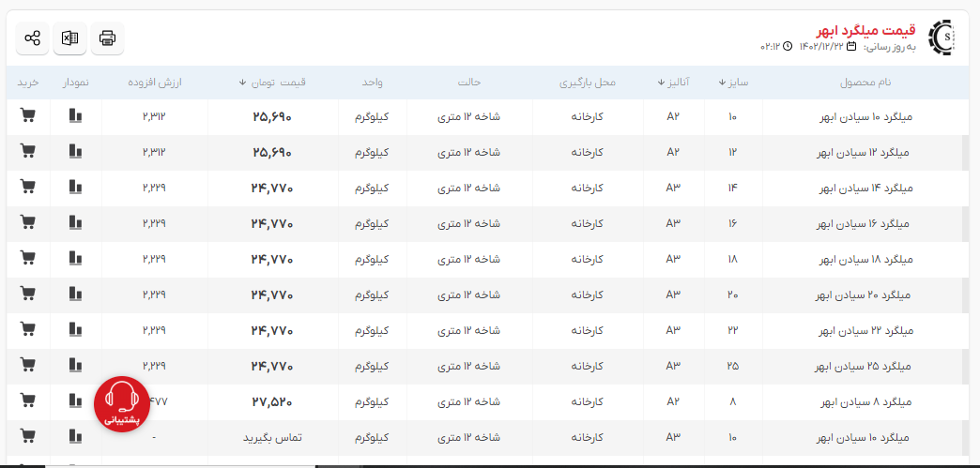Click the نام محصول column header

point(865,83)
